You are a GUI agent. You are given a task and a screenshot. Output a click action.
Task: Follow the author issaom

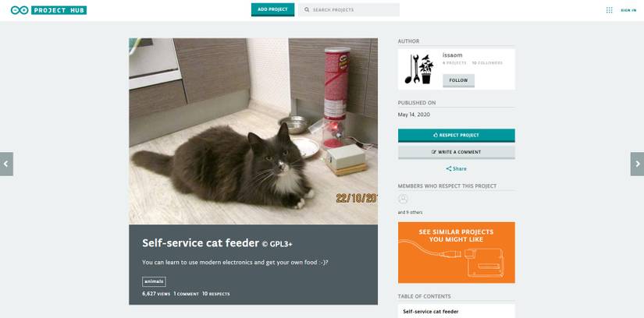click(x=458, y=80)
